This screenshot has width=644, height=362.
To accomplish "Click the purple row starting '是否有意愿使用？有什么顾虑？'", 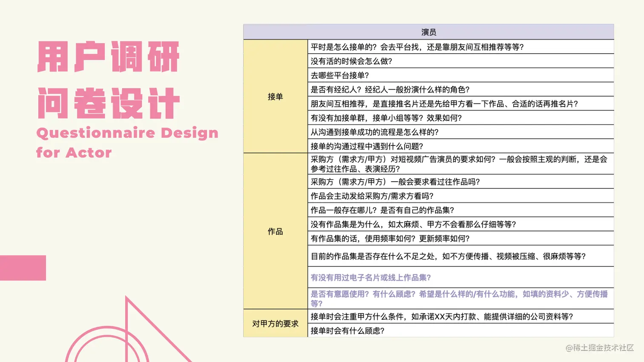I will tap(461, 299).
